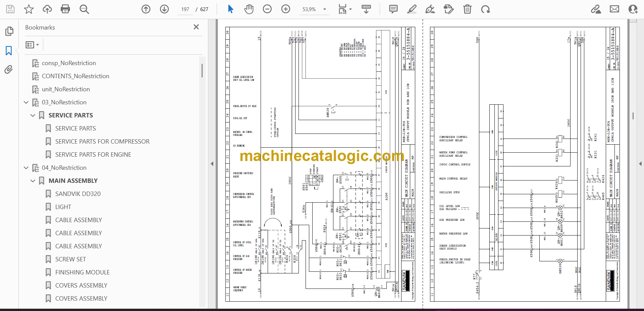This screenshot has height=311, width=644.
Task: Select the Hand pan tool
Action: (249, 9)
